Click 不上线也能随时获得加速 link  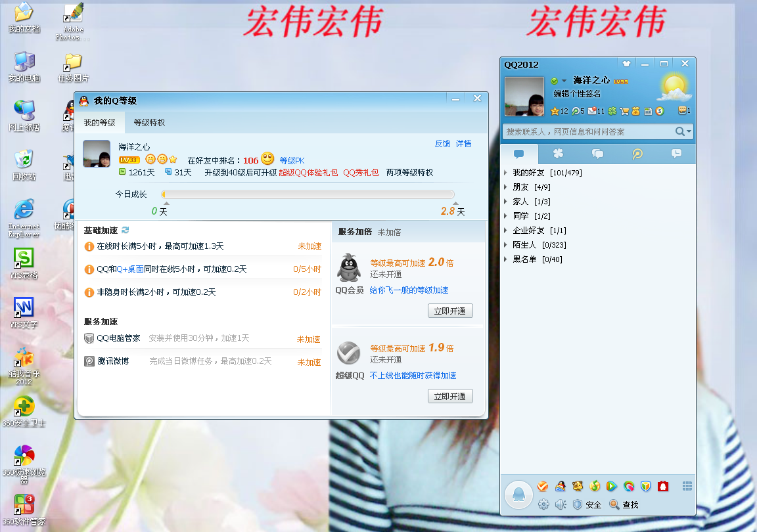point(413,376)
